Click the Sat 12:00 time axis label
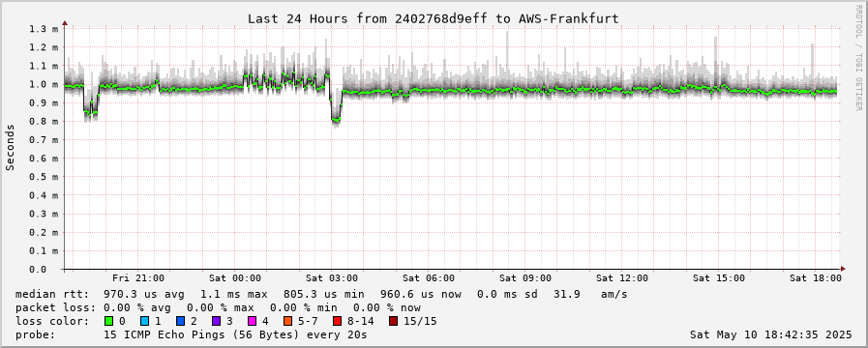 (x=622, y=278)
